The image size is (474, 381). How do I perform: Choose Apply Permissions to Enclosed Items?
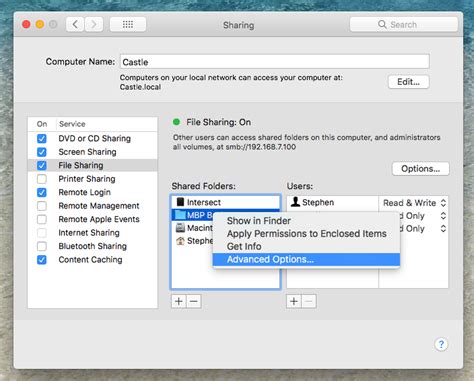pos(306,234)
